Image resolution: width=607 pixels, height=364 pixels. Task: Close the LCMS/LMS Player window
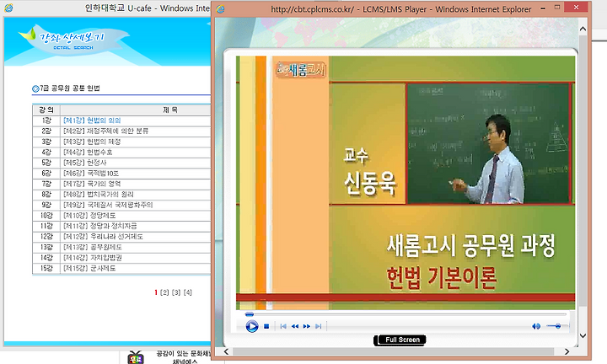(x=576, y=7)
